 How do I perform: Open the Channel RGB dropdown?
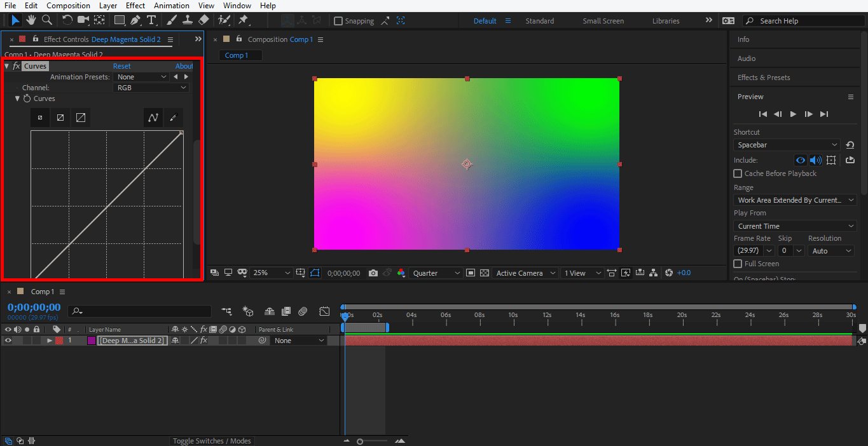[x=151, y=88]
